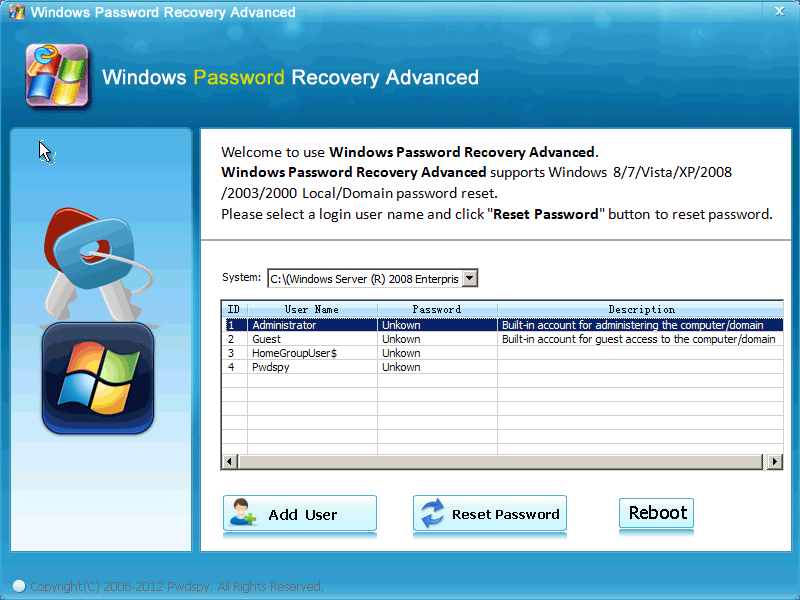Image resolution: width=800 pixels, height=600 pixels.
Task: Select the Administrator user row
Action: coord(503,325)
